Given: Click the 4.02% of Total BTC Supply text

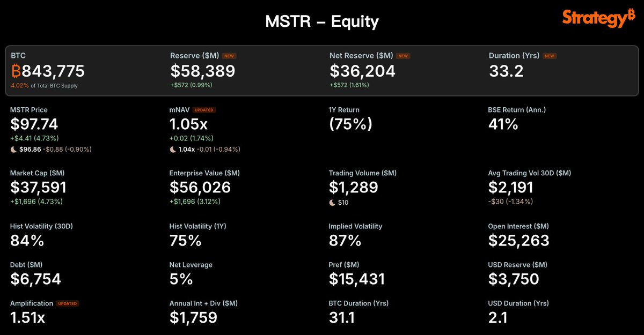Looking at the screenshot, I should tap(44, 85).
